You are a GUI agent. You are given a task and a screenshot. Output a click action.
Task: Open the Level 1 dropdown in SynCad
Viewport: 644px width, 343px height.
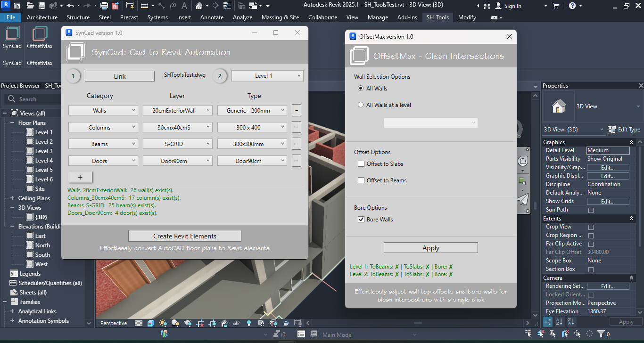pyautogui.click(x=267, y=76)
